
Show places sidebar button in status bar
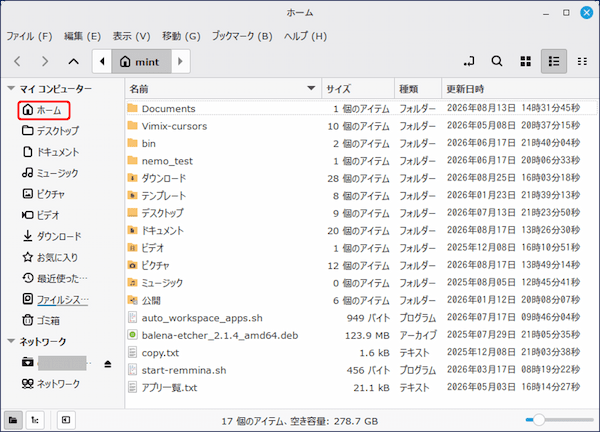point(13,420)
